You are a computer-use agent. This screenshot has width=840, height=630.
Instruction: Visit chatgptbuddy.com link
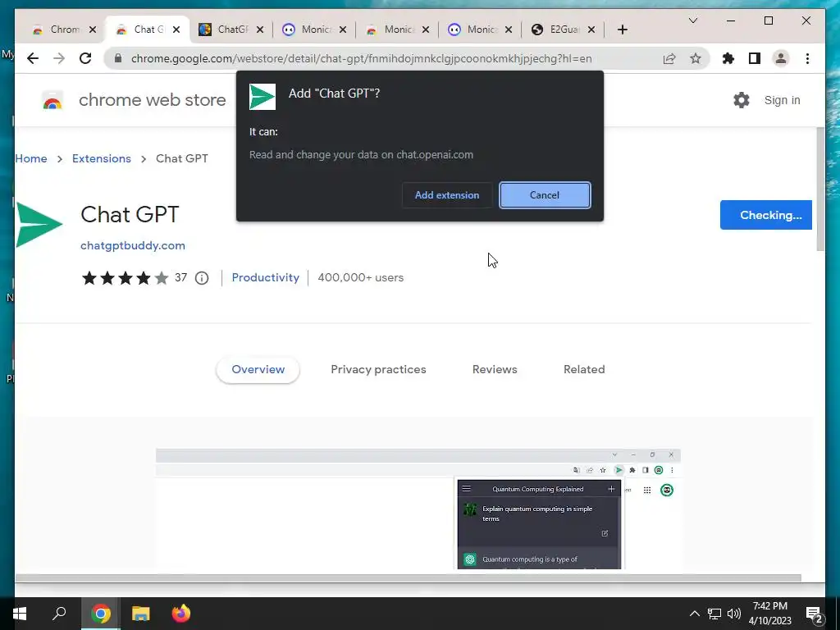click(x=133, y=245)
